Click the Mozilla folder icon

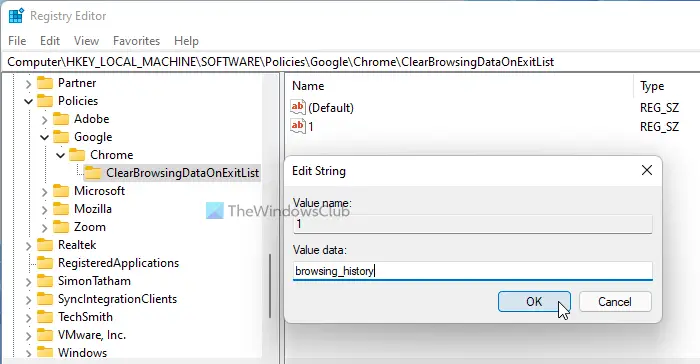(61, 209)
